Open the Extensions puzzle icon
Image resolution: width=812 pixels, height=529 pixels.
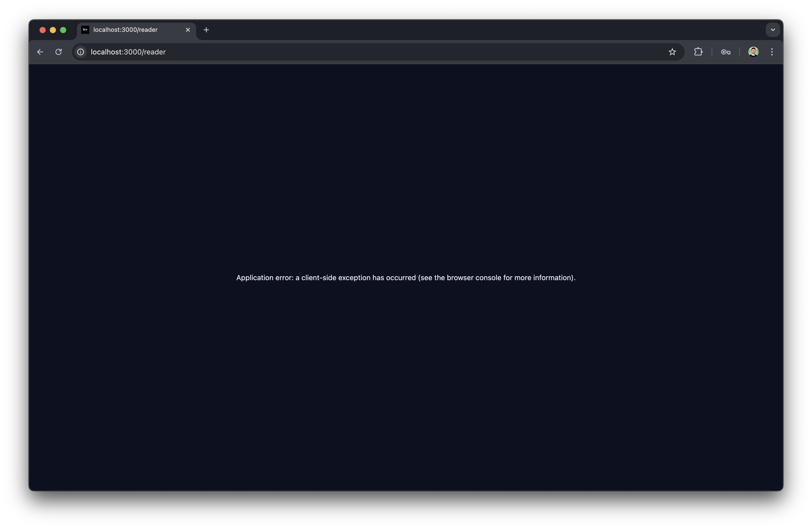[x=698, y=52]
